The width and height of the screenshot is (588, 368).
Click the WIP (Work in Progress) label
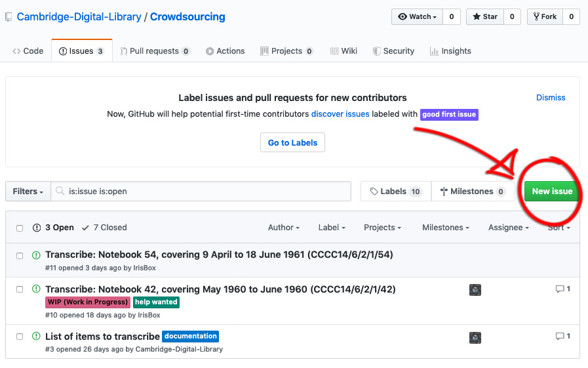pos(88,302)
